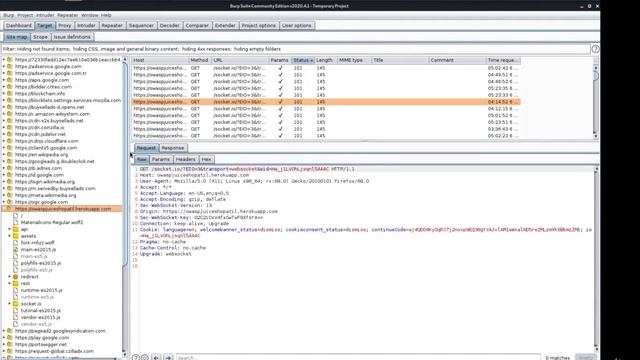
Task: Click api folder icon in site tree
Action: tap(16, 229)
